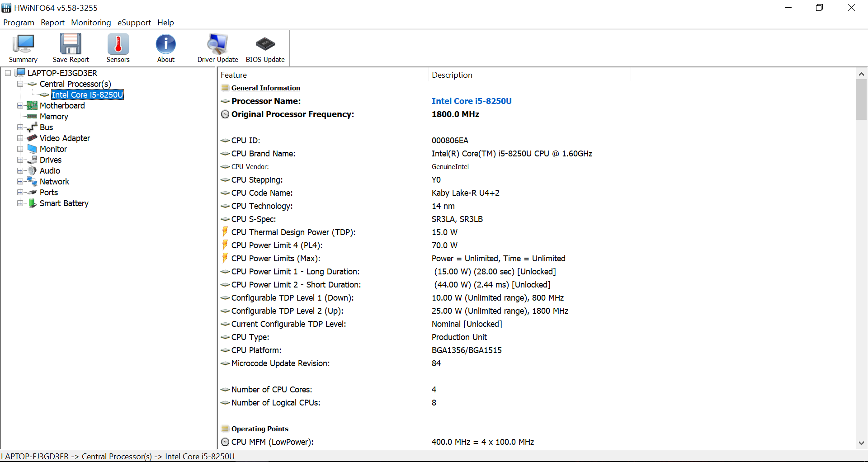The image size is (868, 462).
Task: Click the blue Intel Core i5-8250U value
Action: [x=472, y=101]
